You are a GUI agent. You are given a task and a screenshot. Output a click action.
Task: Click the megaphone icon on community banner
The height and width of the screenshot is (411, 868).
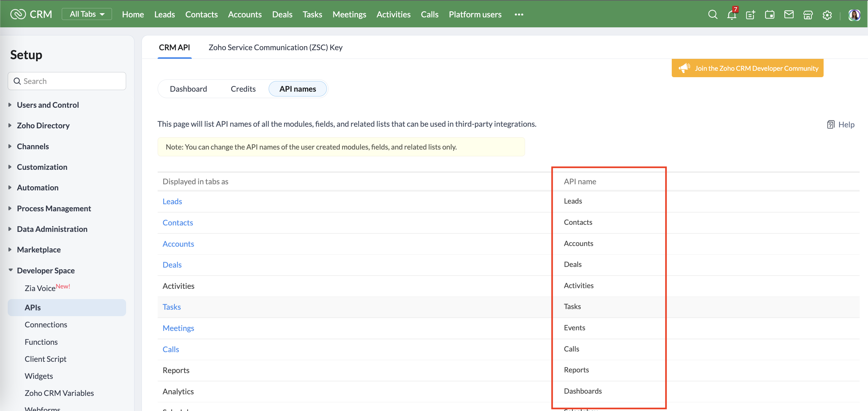coord(684,68)
